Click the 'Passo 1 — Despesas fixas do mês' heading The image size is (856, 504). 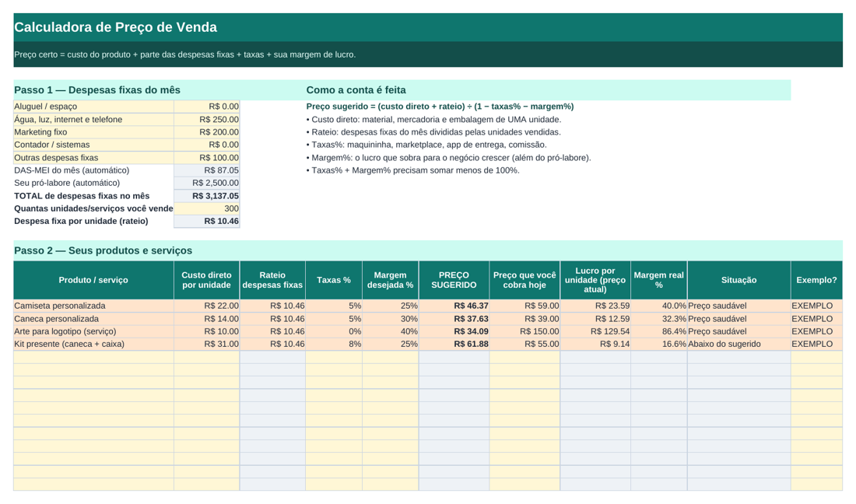point(97,90)
